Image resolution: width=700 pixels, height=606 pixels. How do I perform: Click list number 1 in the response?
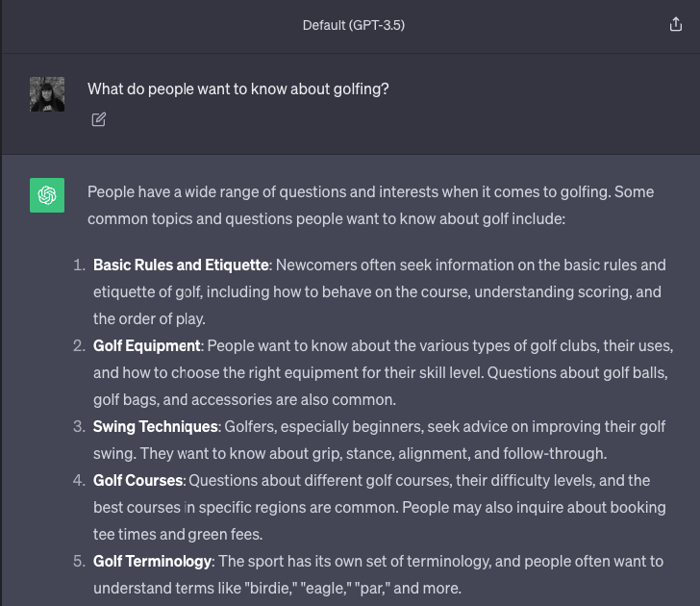point(79,265)
